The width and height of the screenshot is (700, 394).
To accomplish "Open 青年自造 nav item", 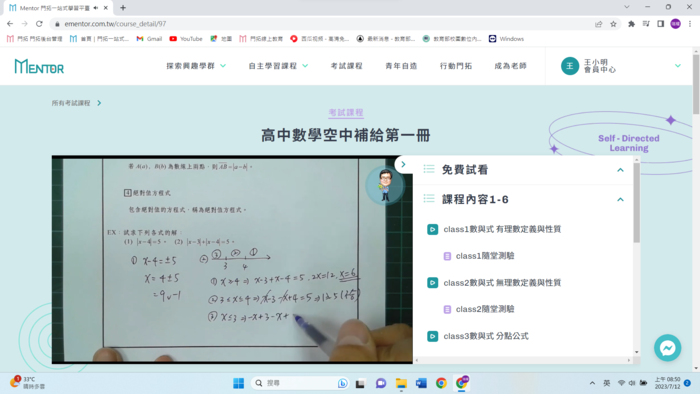I will 401,66.
